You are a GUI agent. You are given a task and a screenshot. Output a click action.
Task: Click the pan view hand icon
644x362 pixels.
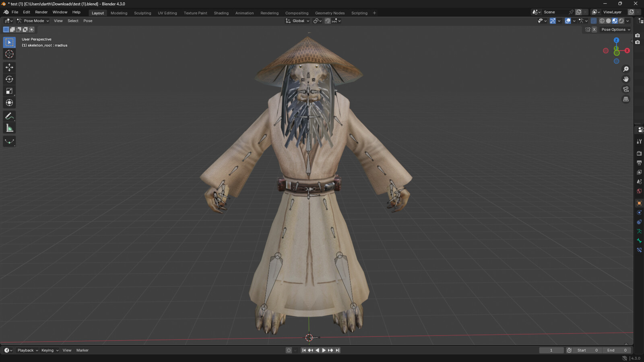coord(626,79)
